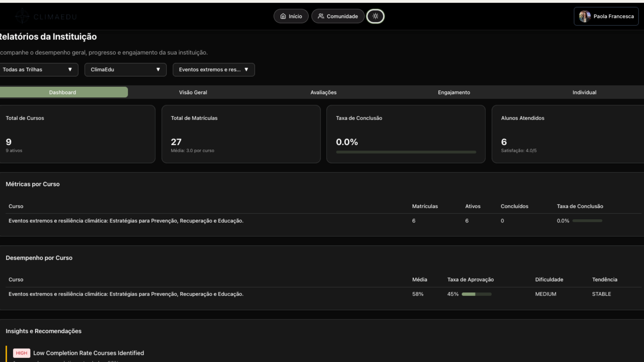The height and width of the screenshot is (362, 644).
Task: Click the Desempenho por Curso heading
Action: point(39,258)
